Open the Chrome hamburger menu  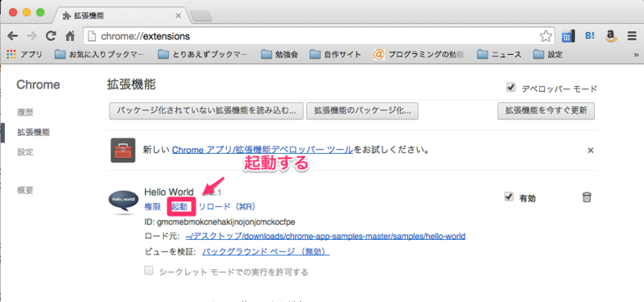click(632, 36)
